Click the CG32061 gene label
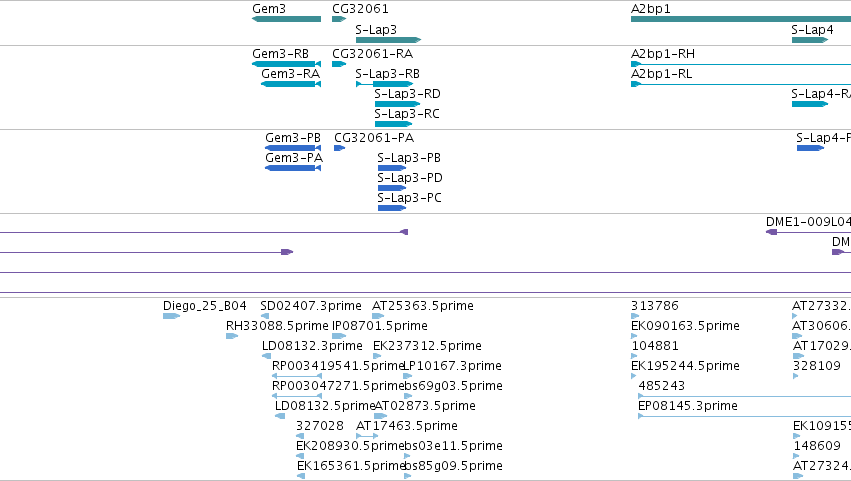The image size is (851, 481). click(x=360, y=9)
